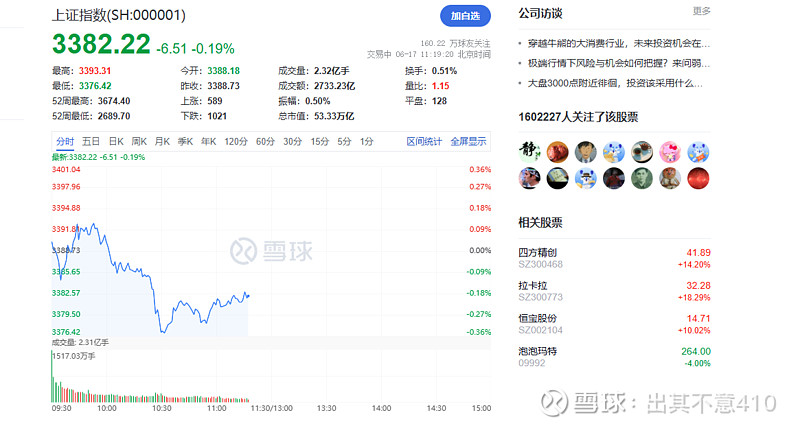
Task: Open 更多 link beside 公司访谈
Action: tap(701, 11)
